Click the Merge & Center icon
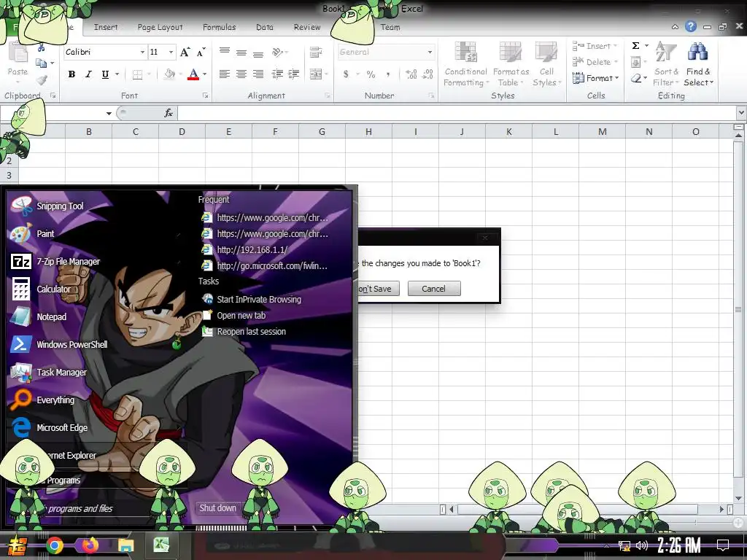747x560 pixels. pos(316,74)
